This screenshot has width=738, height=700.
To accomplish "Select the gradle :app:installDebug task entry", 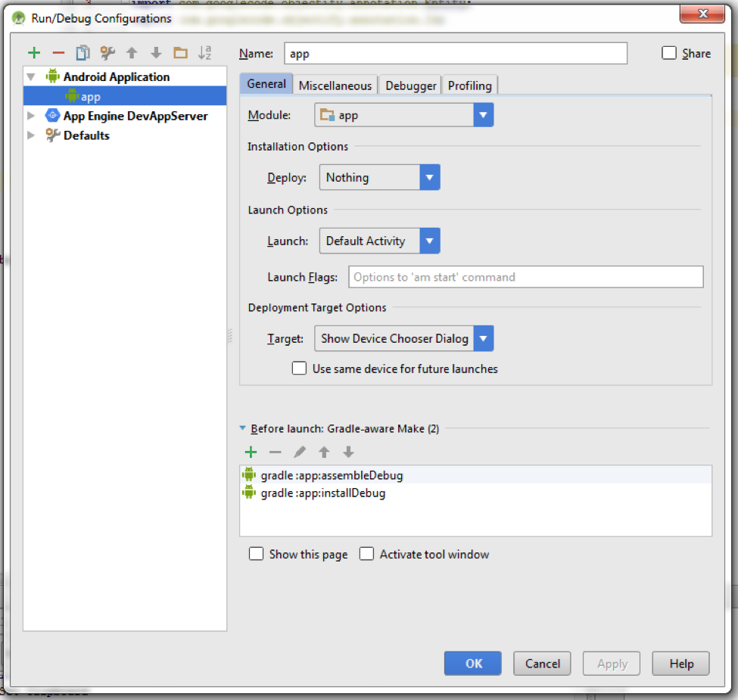I will click(x=323, y=493).
